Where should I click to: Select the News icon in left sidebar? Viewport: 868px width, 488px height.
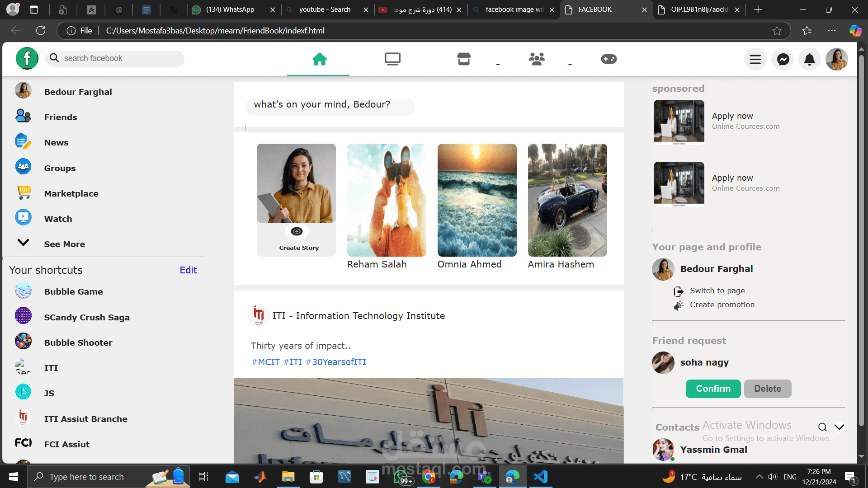coord(23,141)
